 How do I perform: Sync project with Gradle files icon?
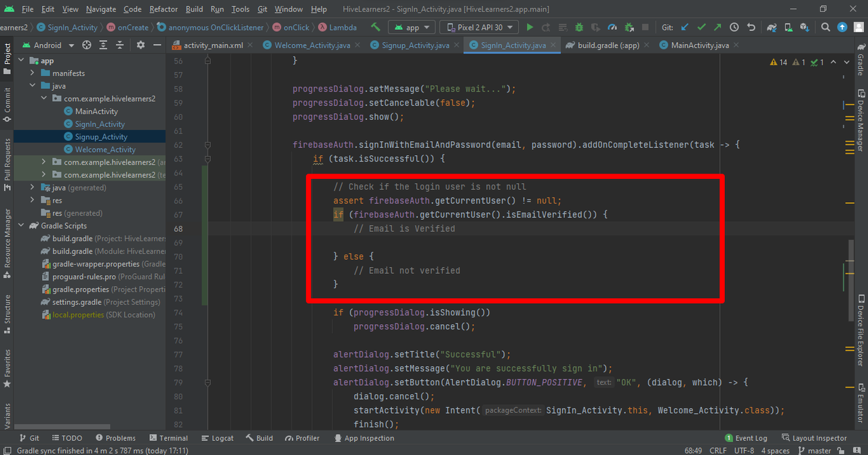pyautogui.click(x=772, y=27)
